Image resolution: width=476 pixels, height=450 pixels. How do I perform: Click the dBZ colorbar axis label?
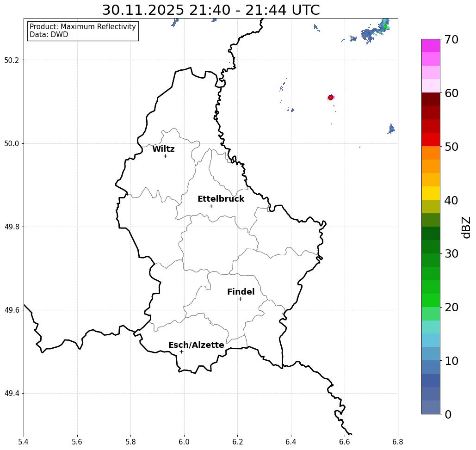[466, 228]
